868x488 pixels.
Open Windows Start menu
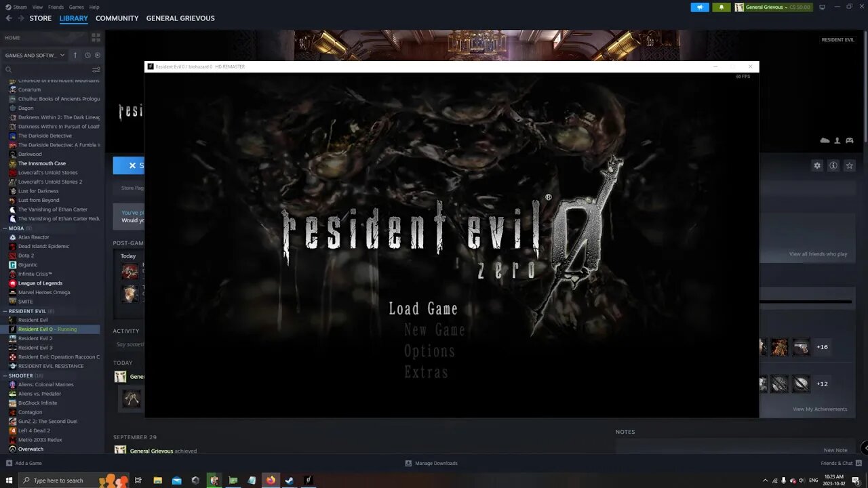coord(9,480)
